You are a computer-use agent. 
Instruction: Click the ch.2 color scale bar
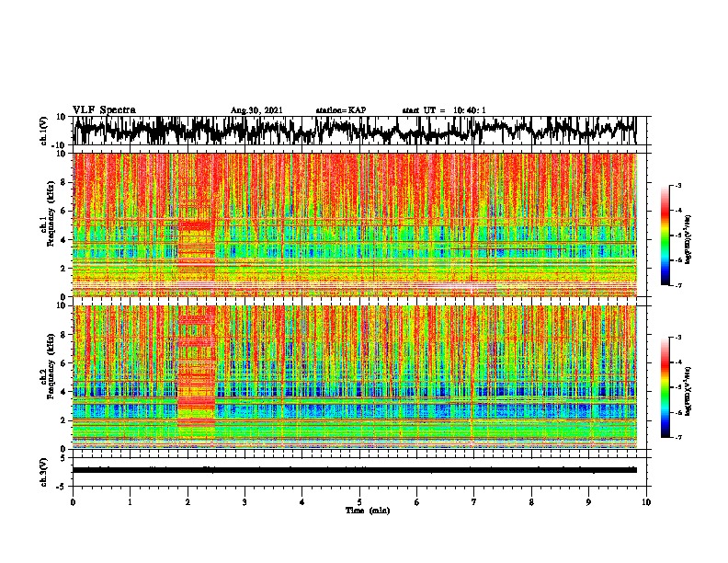[x=665, y=387]
